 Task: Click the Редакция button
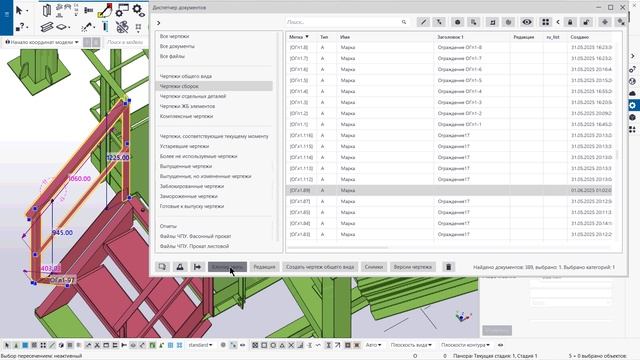[264, 267]
